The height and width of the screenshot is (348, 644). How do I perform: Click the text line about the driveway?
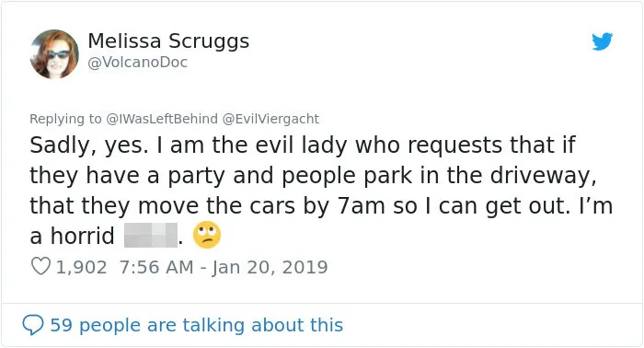point(313,176)
